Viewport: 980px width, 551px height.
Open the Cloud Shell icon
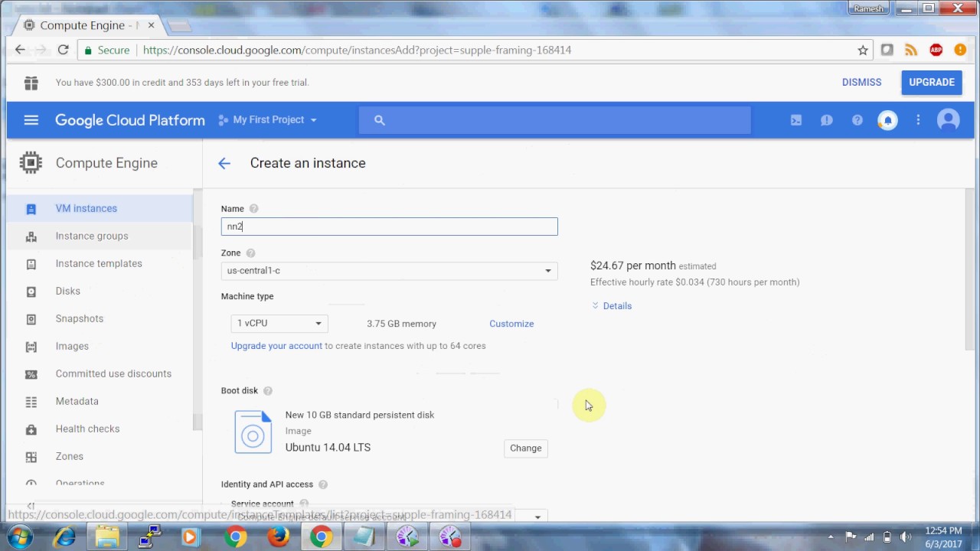796,120
